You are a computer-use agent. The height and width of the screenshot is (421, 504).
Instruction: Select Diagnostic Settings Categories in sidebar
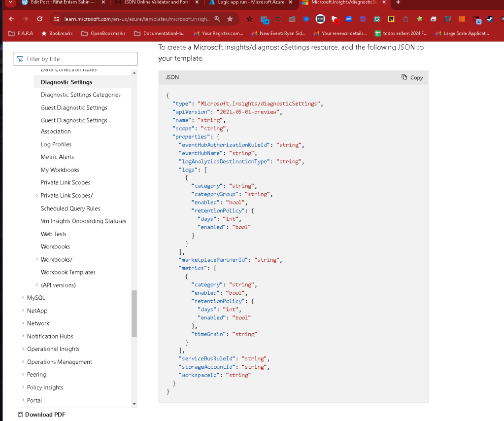tap(81, 95)
